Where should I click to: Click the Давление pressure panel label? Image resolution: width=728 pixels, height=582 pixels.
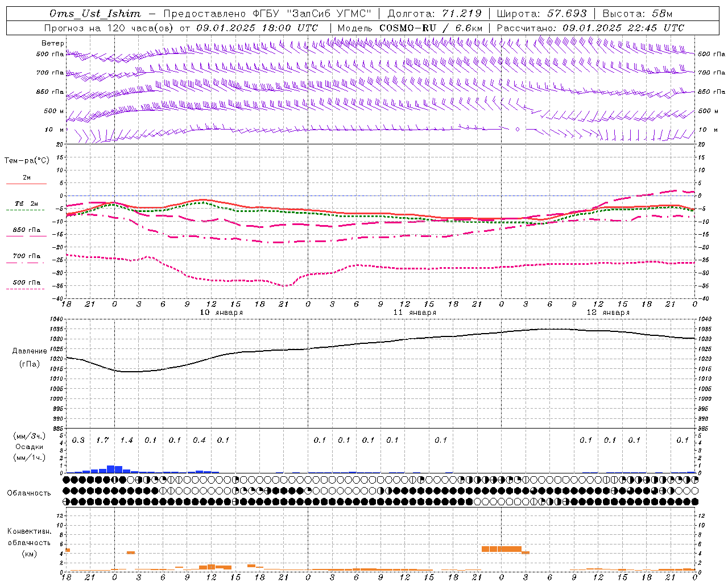click(30, 351)
